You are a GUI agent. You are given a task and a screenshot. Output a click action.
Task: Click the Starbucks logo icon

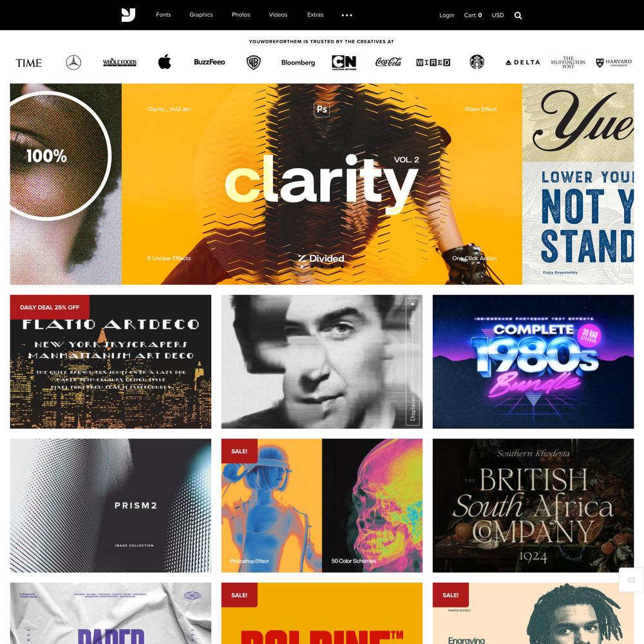(x=477, y=62)
